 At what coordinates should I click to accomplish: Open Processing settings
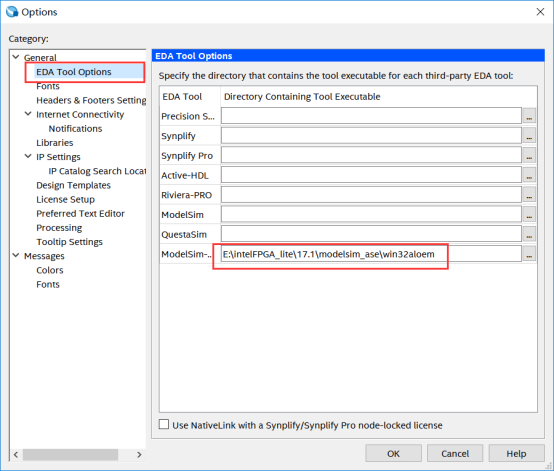(59, 228)
